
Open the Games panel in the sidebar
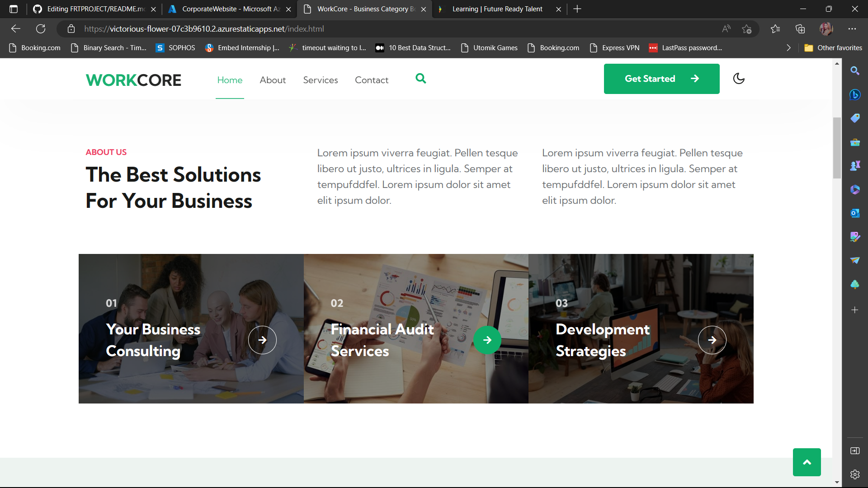855,165
